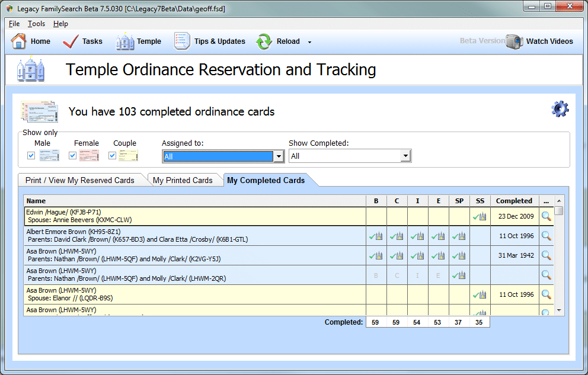Click the Completed column header
588x375 pixels.
tap(514, 201)
